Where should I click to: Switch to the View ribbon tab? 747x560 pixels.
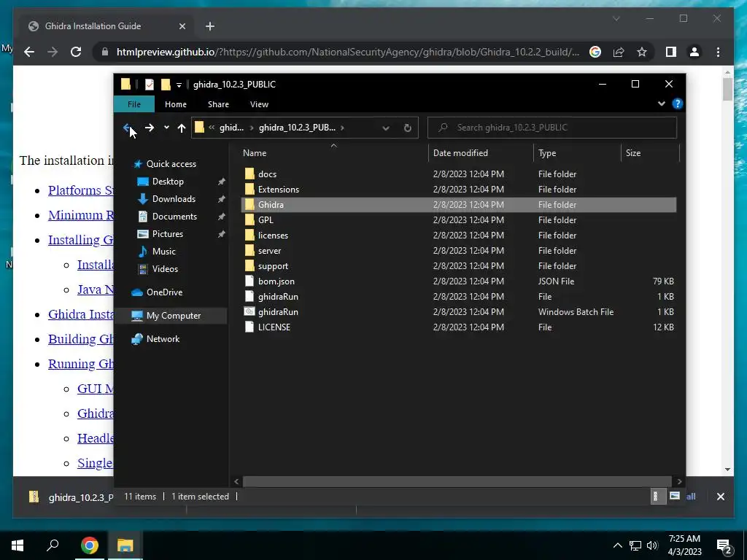pos(259,104)
